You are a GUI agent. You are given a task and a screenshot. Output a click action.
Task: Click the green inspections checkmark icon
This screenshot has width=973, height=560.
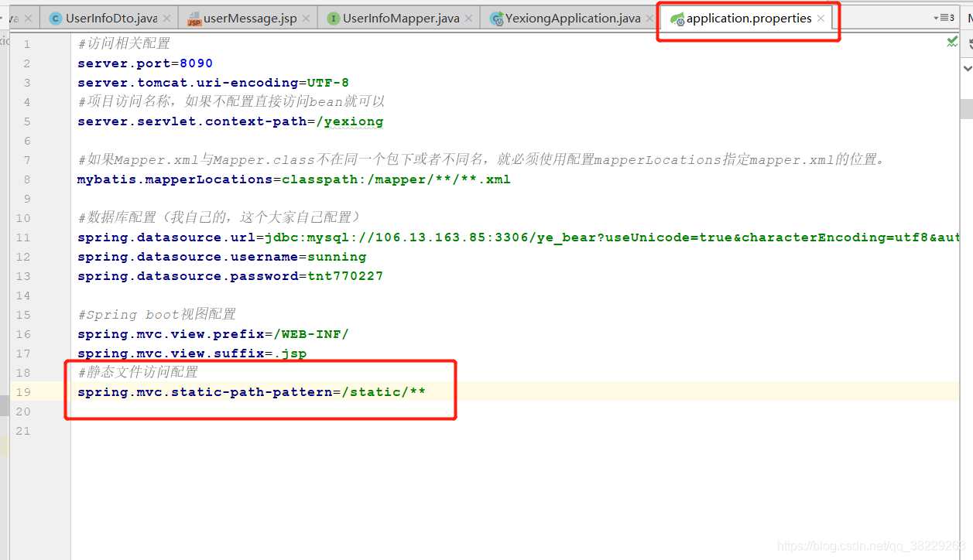[x=952, y=41]
